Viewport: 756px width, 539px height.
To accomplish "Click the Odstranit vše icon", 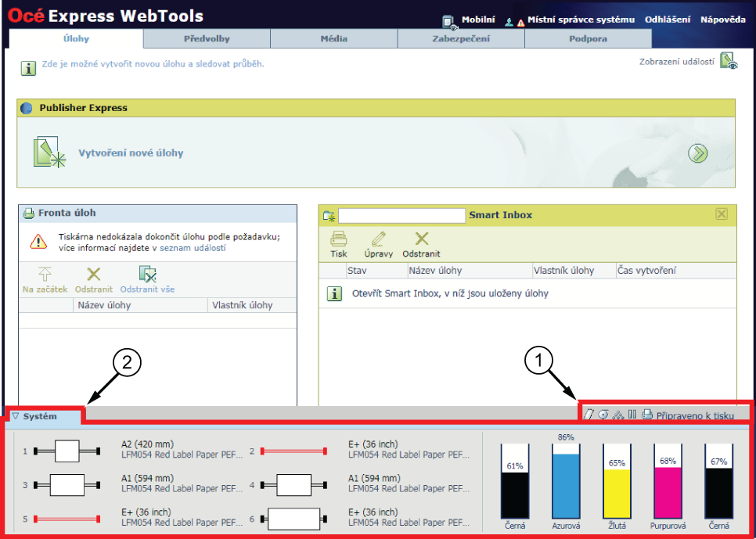I will pos(148,274).
